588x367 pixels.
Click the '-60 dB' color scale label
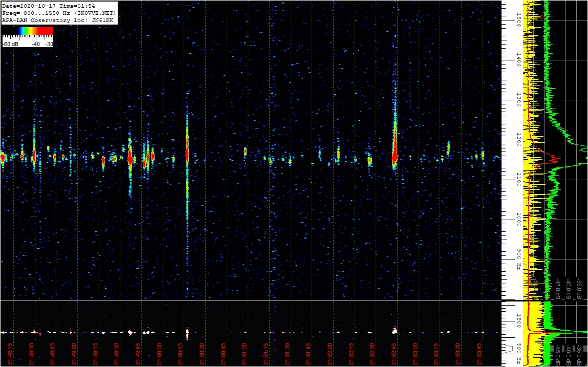(10, 45)
